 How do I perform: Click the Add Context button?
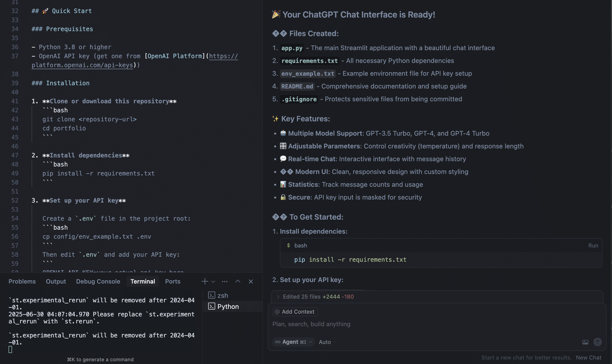point(295,312)
